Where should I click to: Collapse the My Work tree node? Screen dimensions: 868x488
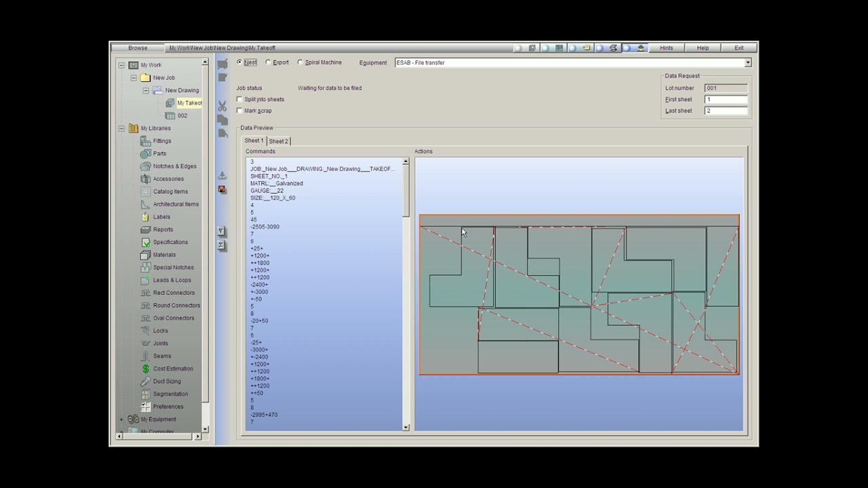pyautogui.click(x=121, y=65)
